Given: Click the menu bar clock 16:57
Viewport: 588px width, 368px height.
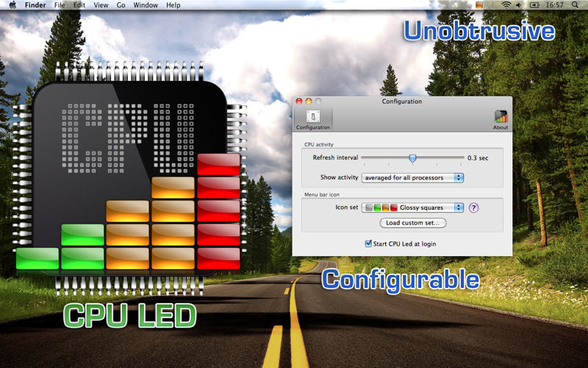Looking at the screenshot, I should pyautogui.click(x=555, y=5).
